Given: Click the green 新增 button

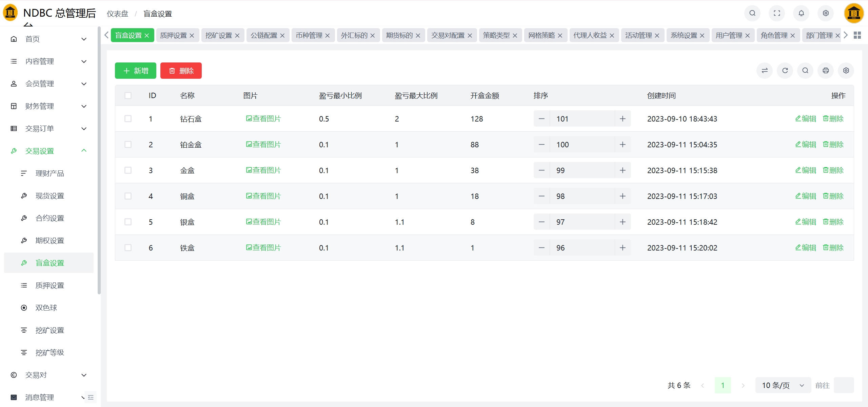Looking at the screenshot, I should pos(136,71).
